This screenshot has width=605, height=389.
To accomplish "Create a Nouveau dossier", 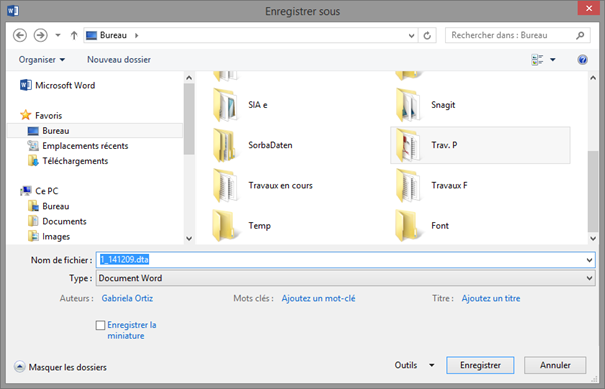I will click(x=119, y=59).
